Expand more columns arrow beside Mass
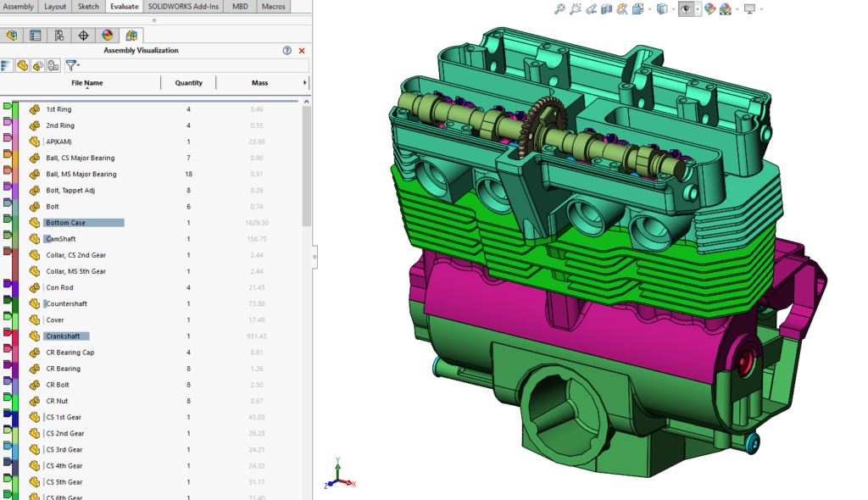This screenshot has width=868, height=500. tap(304, 83)
